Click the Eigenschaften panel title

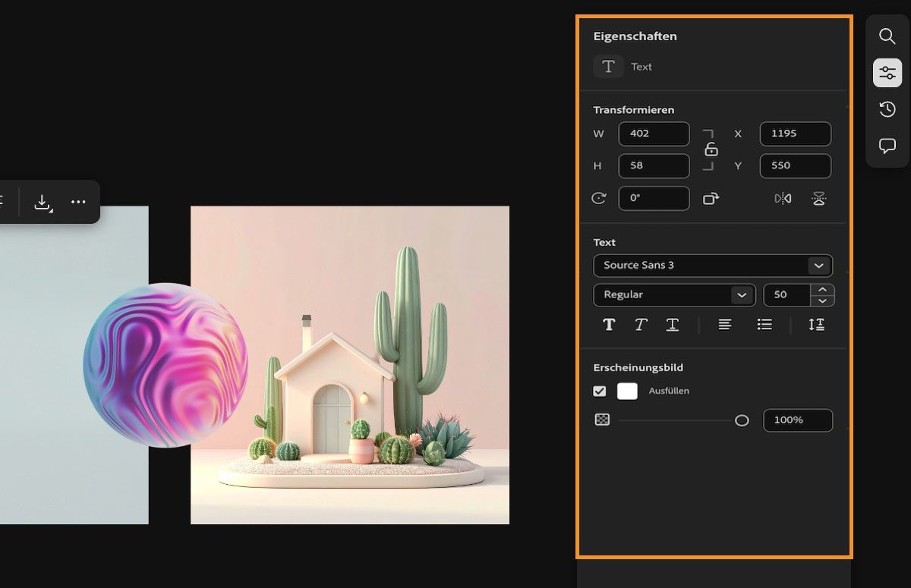coord(635,36)
